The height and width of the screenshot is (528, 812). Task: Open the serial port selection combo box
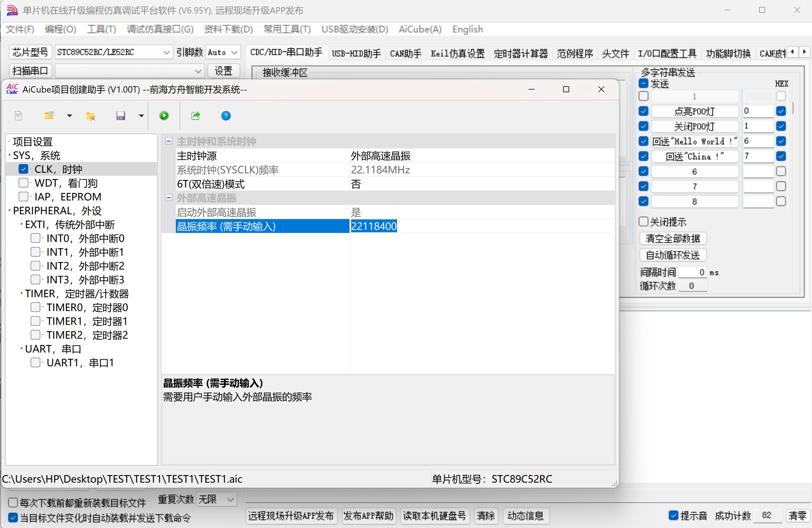(130, 71)
